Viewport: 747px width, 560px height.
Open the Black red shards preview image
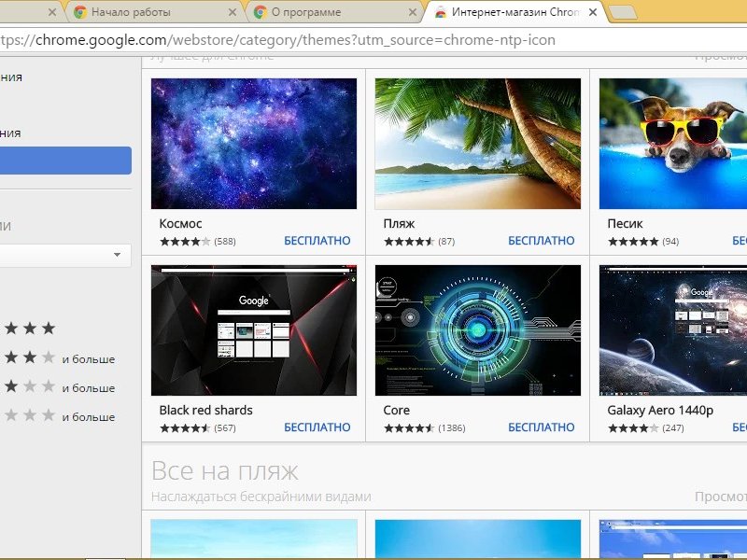click(254, 330)
